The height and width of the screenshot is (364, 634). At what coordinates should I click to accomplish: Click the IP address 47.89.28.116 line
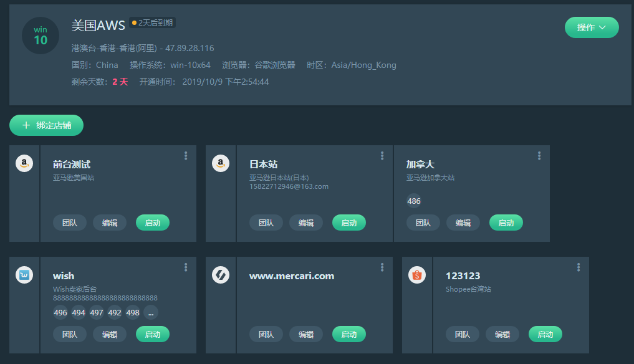143,48
